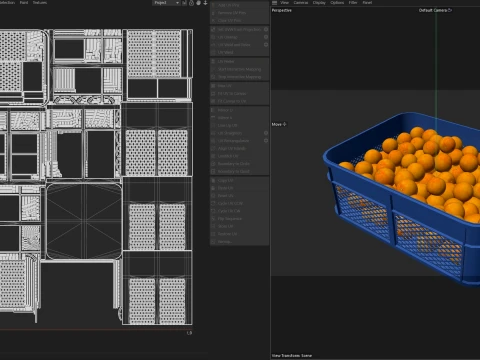Open the Remap... dialog
The width and height of the screenshot is (480, 360).
coord(224,242)
